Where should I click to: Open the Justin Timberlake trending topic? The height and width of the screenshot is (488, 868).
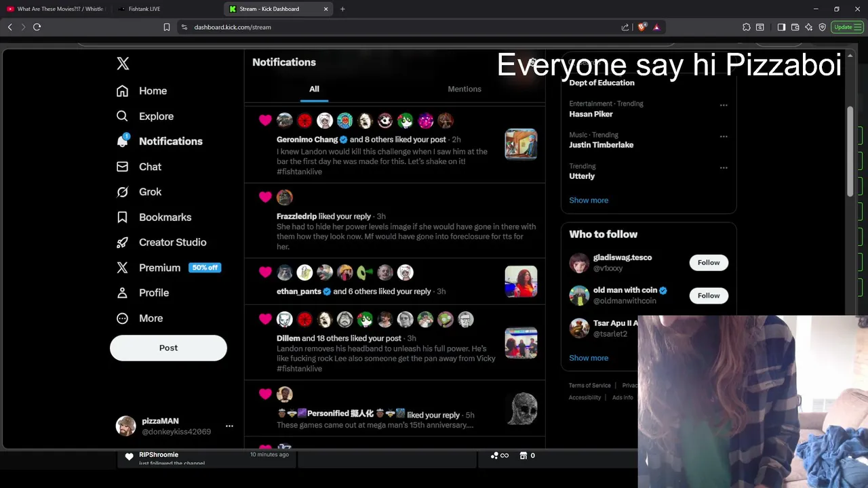click(x=601, y=145)
